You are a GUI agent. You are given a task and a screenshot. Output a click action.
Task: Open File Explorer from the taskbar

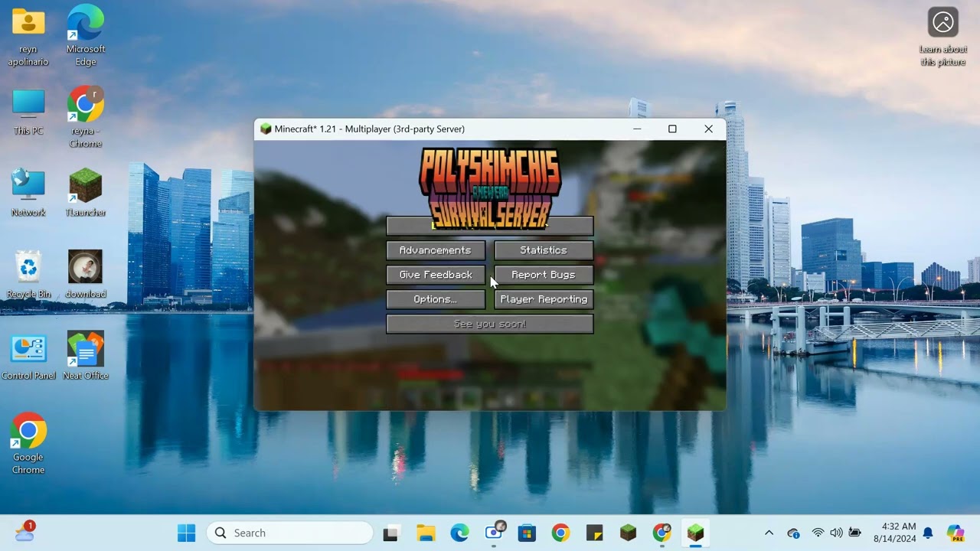click(426, 533)
